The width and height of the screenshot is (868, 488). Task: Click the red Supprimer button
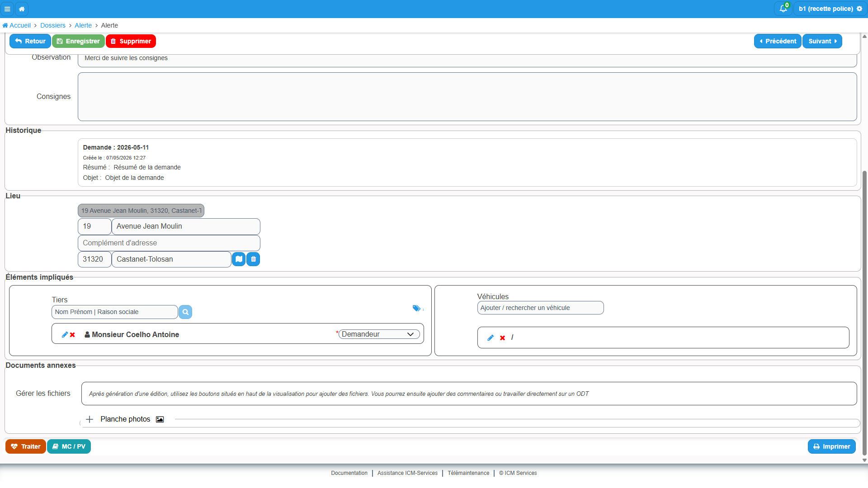[131, 41]
